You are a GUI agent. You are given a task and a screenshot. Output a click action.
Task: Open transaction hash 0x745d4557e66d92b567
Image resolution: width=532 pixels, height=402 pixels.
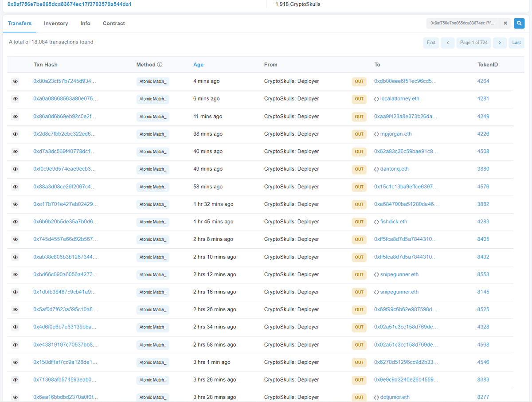coord(66,239)
